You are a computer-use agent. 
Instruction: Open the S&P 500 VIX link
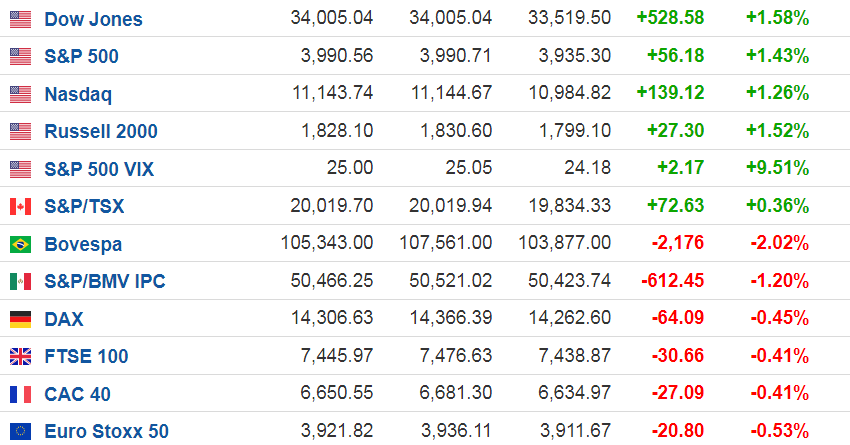click(x=99, y=170)
